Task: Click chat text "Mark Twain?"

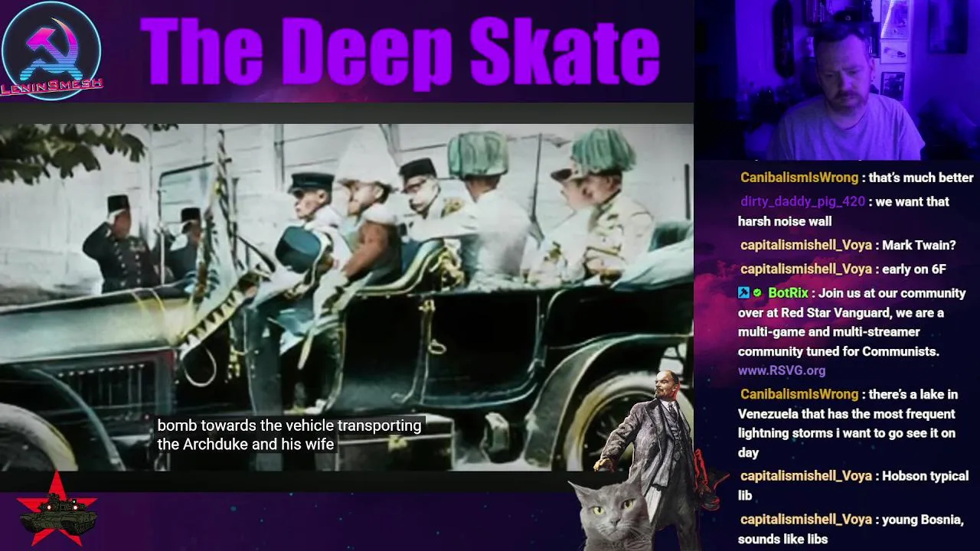Action: [x=919, y=246]
